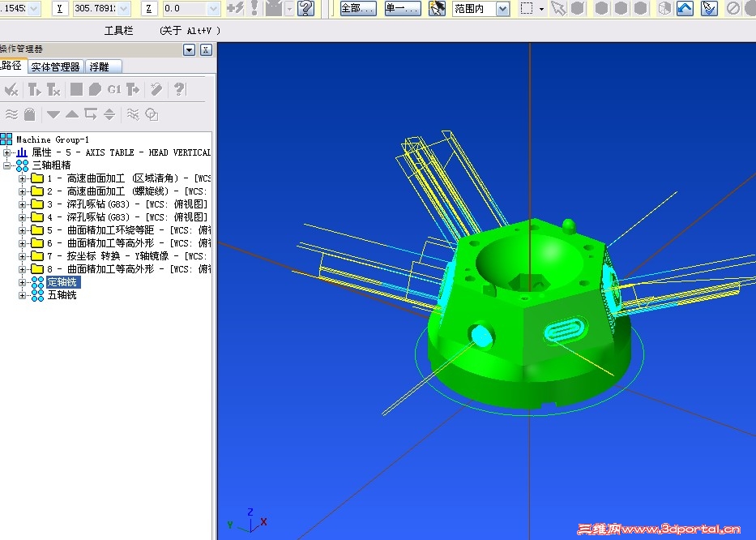756x540 pixels.
Task: Expand operation 6 曲面精加工等高外形
Action: [22, 243]
